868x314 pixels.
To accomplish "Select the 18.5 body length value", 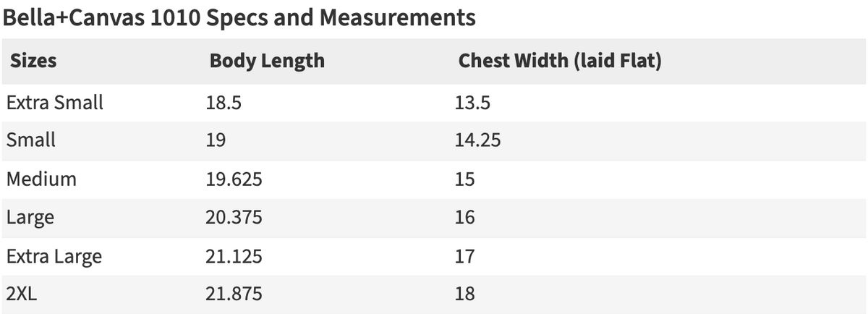I will tap(223, 103).
